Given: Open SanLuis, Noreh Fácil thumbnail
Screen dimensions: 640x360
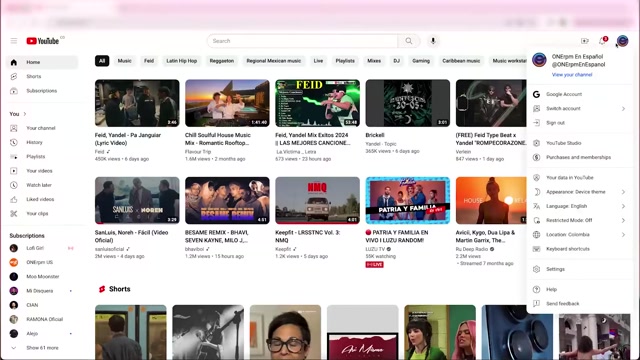Looking at the screenshot, I should pyautogui.click(x=137, y=200).
